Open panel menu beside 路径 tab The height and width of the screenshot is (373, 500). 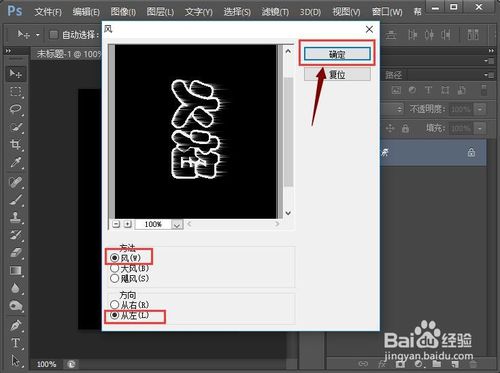pyautogui.click(x=490, y=75)
